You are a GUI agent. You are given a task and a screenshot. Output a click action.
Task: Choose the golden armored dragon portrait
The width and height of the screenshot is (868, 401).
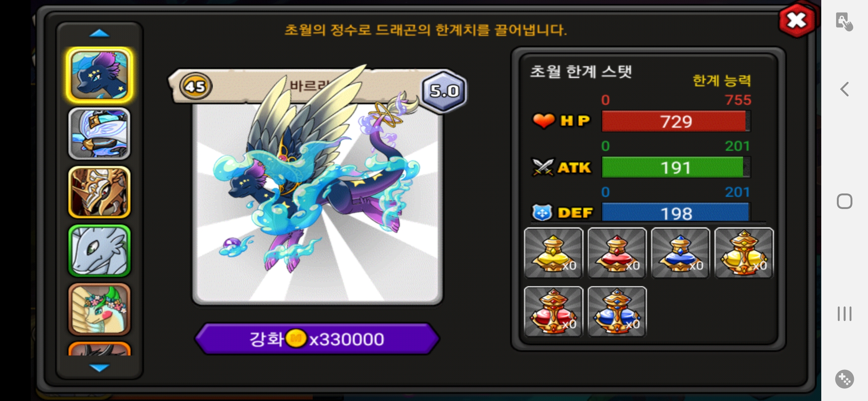point(99,192)
